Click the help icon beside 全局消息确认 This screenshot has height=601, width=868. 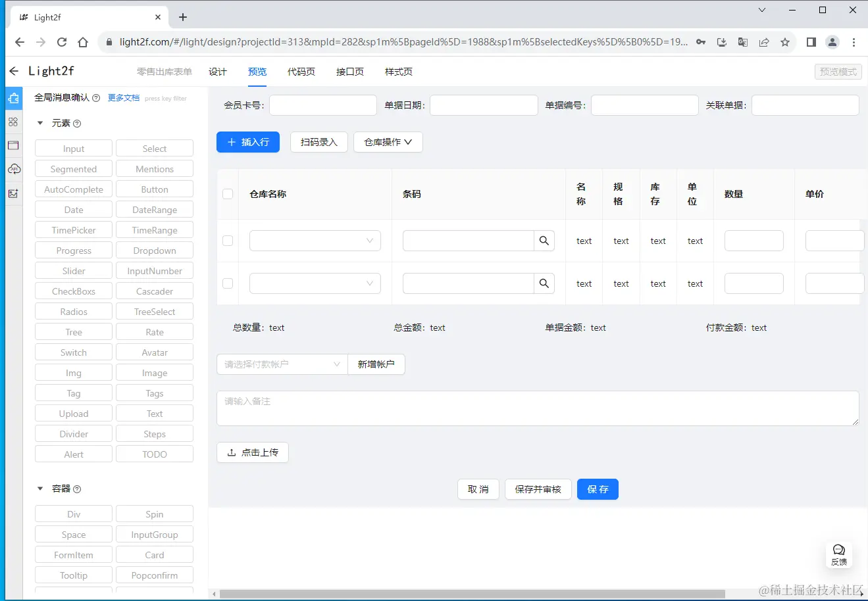pyautogui.click(x=96, y=98)
